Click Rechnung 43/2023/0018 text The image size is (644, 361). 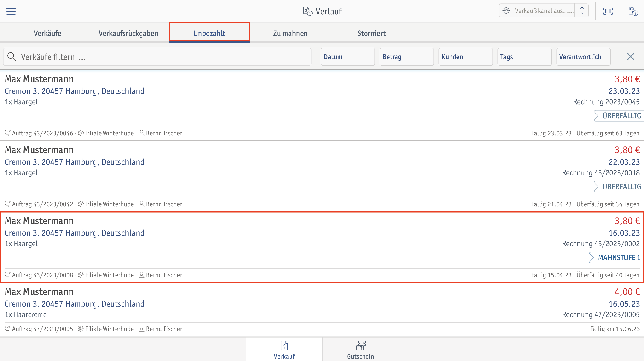pyautogui.click(x=601, y=173)
